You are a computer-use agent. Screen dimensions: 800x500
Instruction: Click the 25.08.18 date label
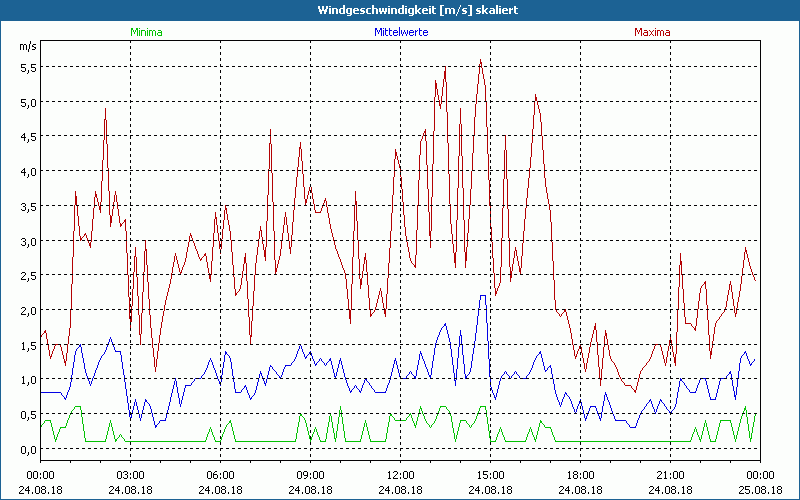coord(760,490)
